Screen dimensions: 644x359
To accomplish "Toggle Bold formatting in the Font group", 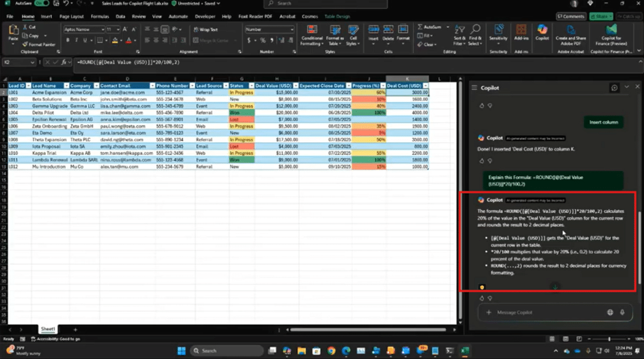I will point(68,40).
